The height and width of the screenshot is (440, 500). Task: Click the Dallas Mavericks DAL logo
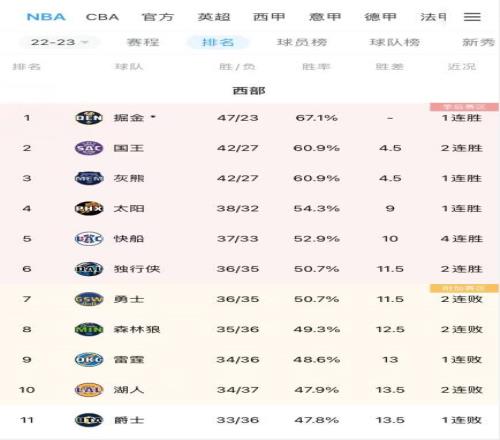click(x=89, y=269)
